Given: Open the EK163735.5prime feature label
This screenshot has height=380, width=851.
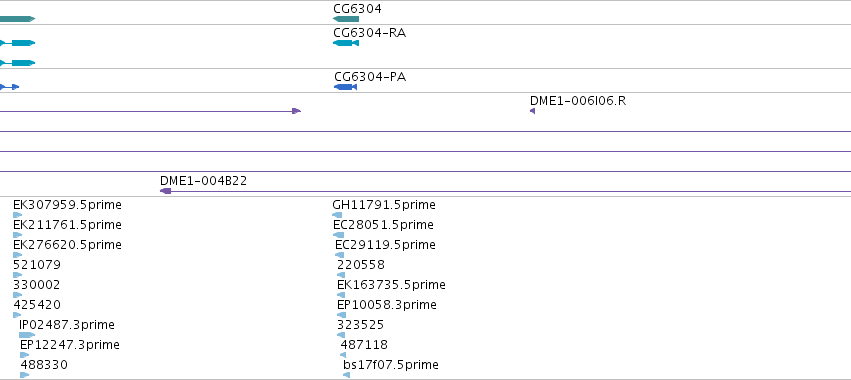Looking at the screenshot, I should [x=391, y=284].
